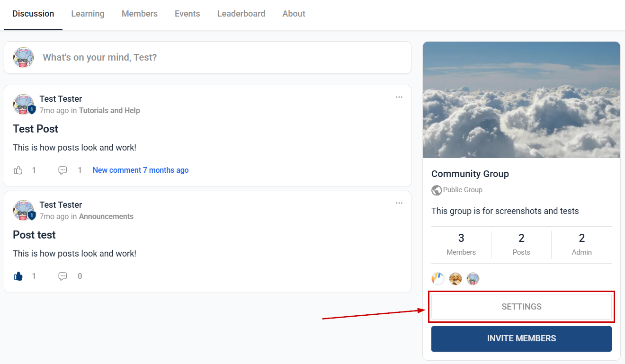Viewport: 625px width, 364px height.
Task: Switch to the Learning tab
Action: [x=88, y=14]
